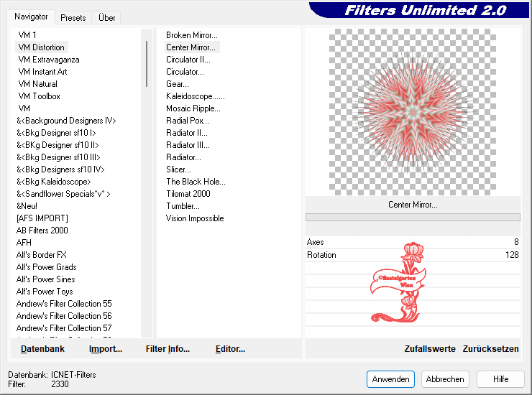Choose the &<Bkg Kaleidoscope> category
Viewport: 532px width, 395px height.
pyautogui.click(x=54, y=182)
